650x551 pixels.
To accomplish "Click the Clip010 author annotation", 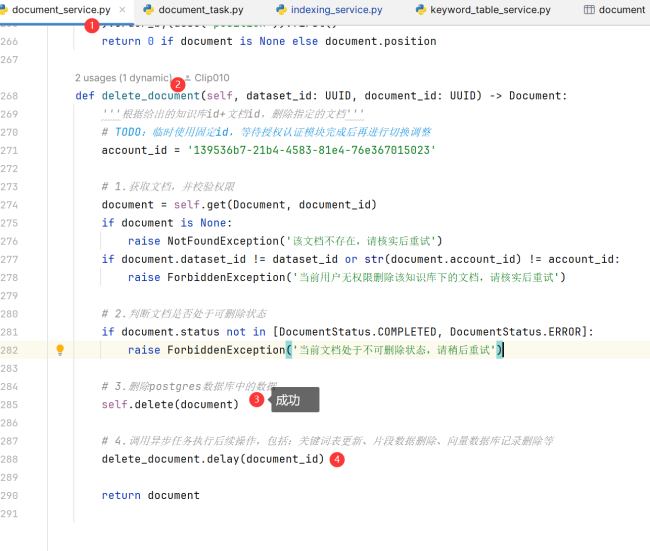I will 212,78.
